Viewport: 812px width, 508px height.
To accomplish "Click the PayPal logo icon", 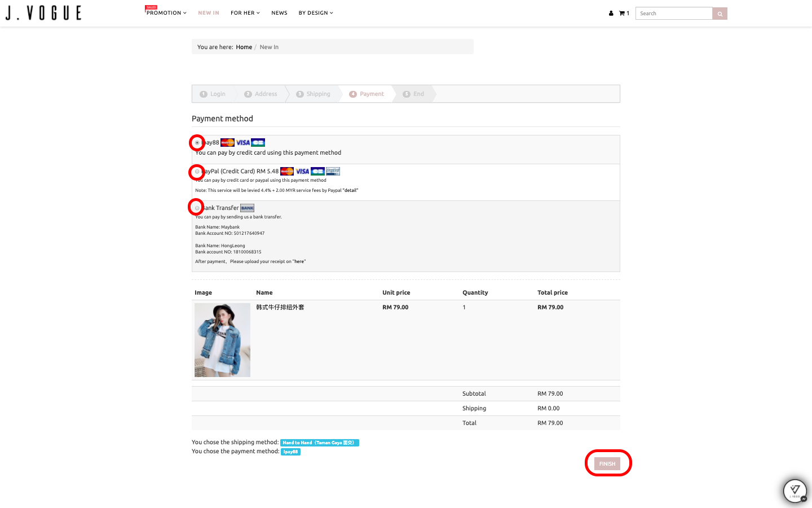I will tap(333, 172).
